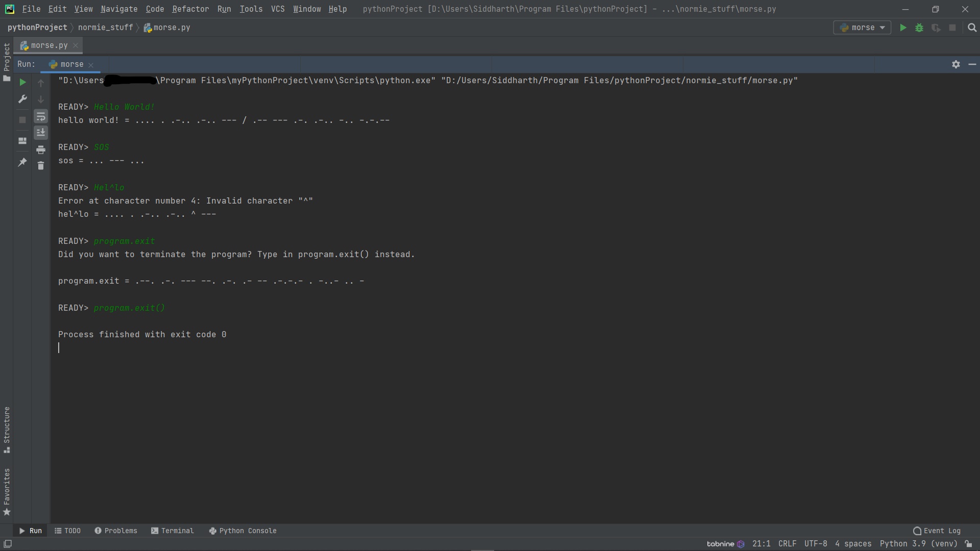Debug morse with the bug icon
The image size is (980, 551).
(x=919, y=28)
